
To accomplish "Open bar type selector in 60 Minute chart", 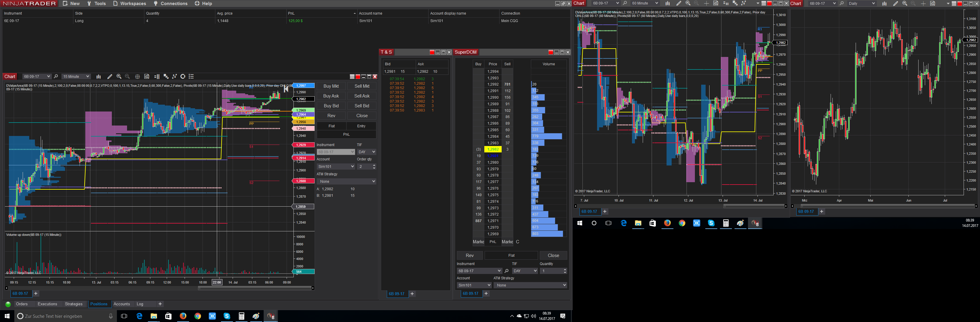I will point(667,3).
